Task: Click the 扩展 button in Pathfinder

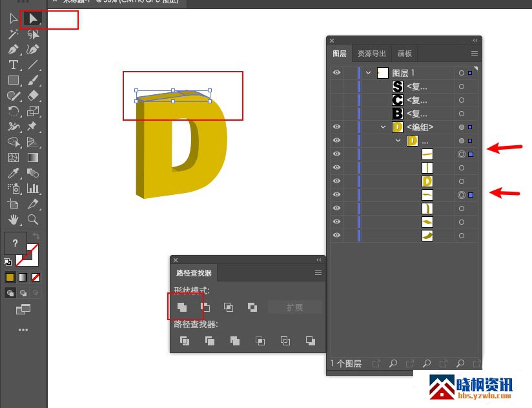Action: pyautogui.click(x=294, y=307)
